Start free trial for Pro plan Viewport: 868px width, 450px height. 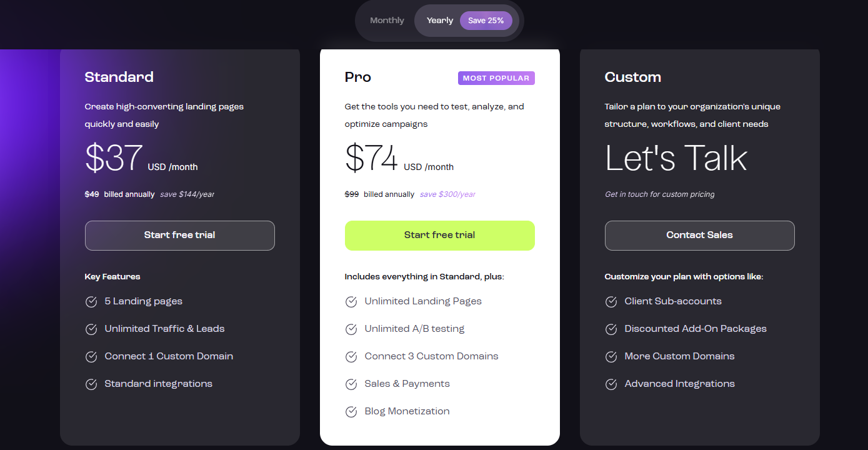(x=440, y=236)
